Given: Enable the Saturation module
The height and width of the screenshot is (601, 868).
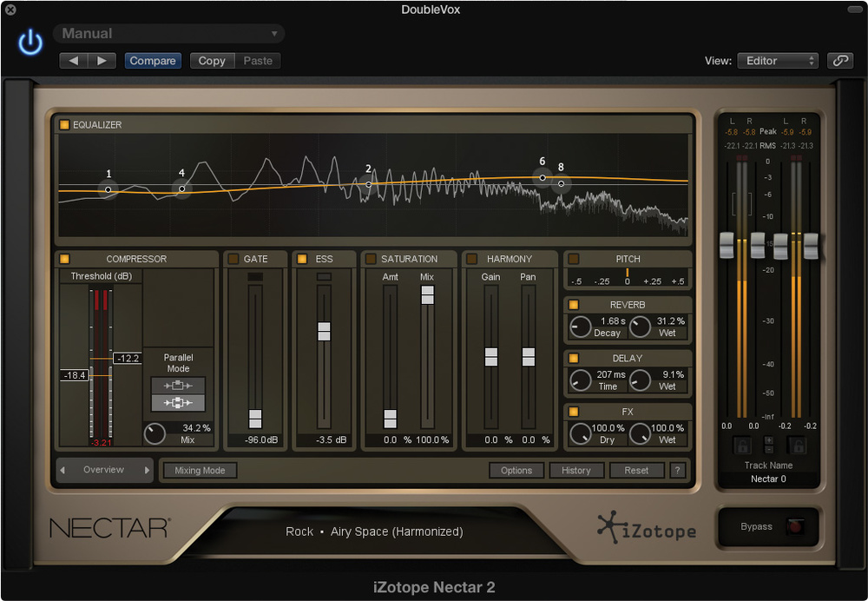Looking at the screenshot, I should 371,259.
